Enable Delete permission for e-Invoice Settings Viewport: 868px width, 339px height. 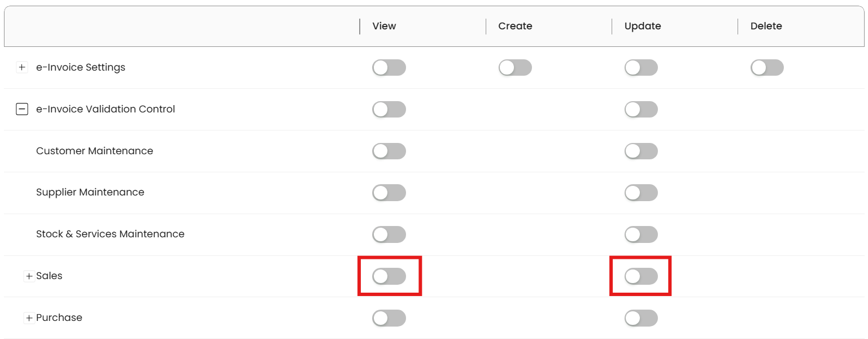click(x=767, y=68)
